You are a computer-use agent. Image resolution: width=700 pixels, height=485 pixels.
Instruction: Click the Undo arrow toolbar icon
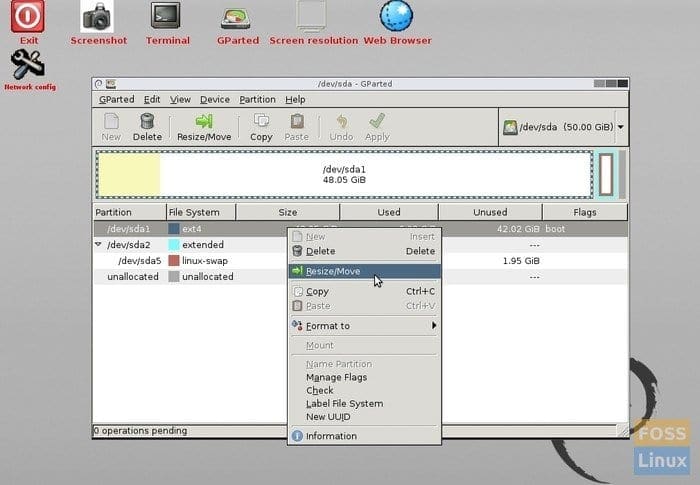click(x=341, y=121)
